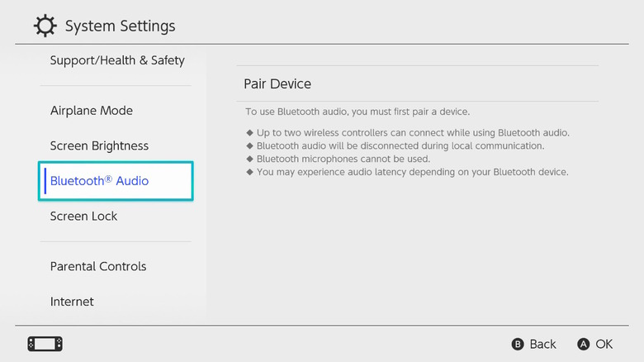Image resolution: width=644 pixels, height=362 pixels.
Task: Click the System Settings title text
Action: click(120, 26)
